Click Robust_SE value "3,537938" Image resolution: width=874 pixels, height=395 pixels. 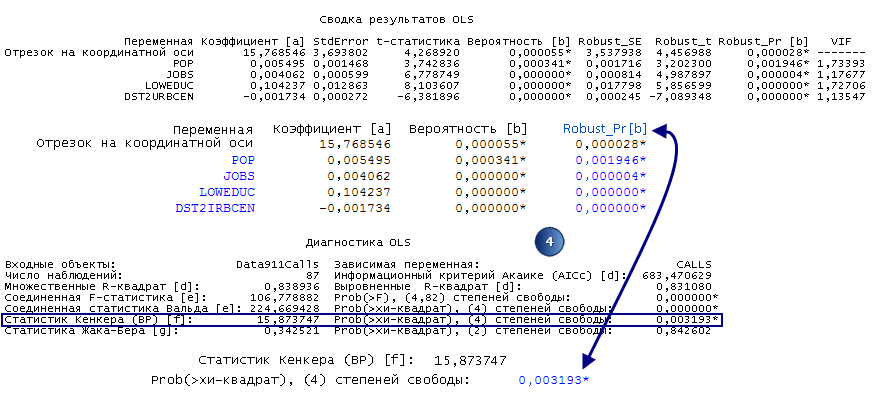(x=613, y=53)
